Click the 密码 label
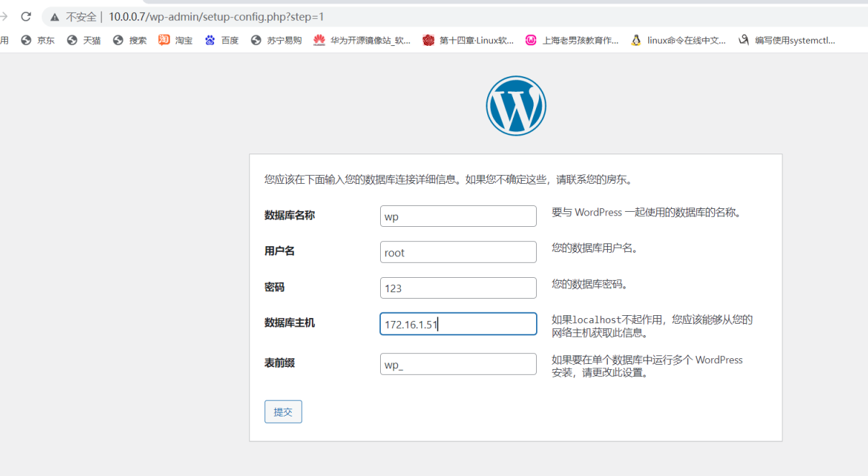 274,286
